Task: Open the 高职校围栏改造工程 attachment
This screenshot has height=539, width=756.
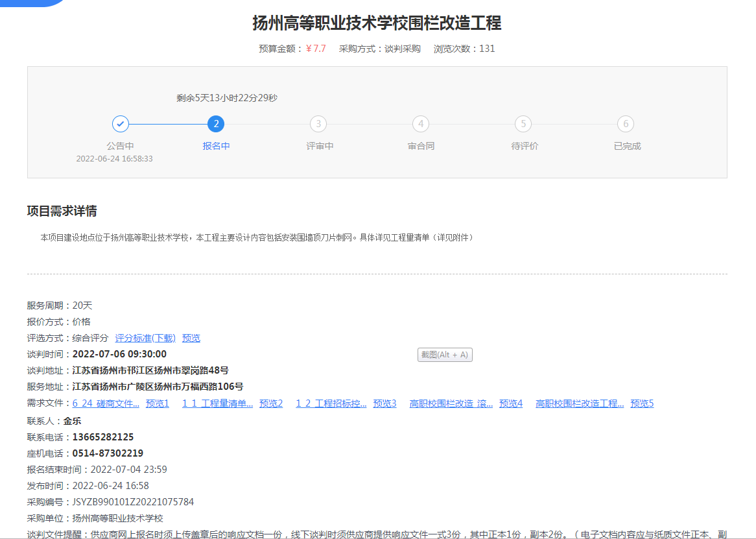Action: (580, 403)
